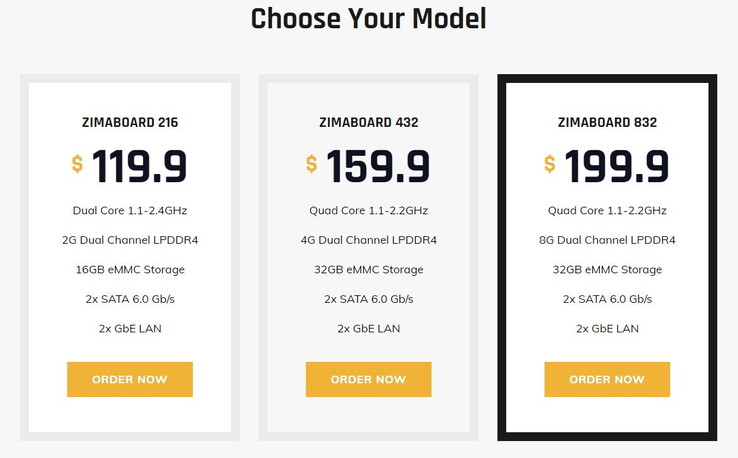Click 4G Dual Channel LPDDR4 spec
The height and width of the screenshot is (458, 738).
tap(368, 240)
